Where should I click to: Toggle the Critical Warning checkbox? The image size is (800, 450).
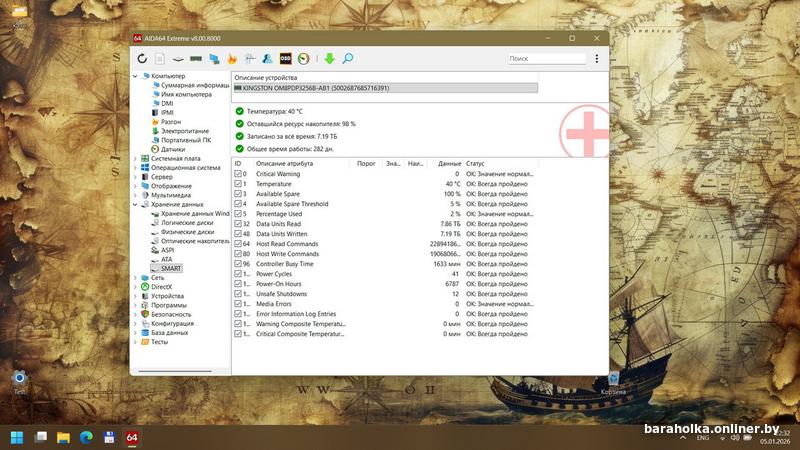click(238, 174)
